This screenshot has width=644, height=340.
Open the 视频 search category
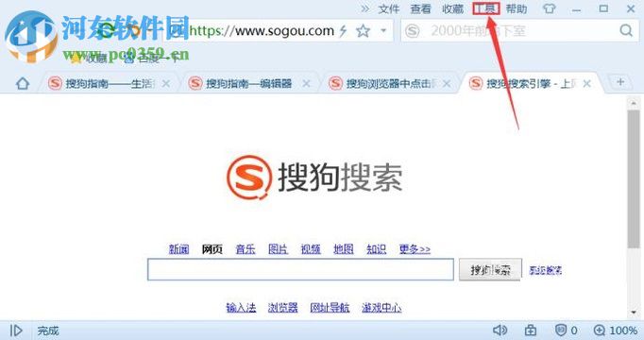click(311, 248)
